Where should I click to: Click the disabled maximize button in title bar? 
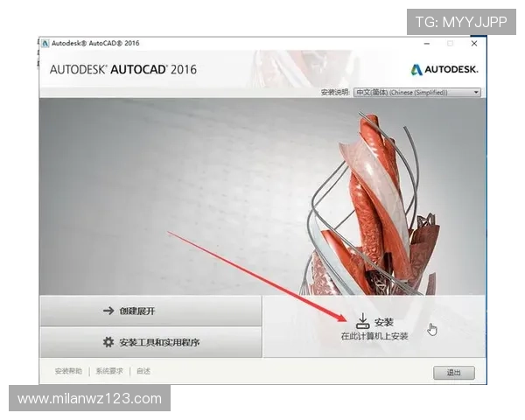pos(451,43)
